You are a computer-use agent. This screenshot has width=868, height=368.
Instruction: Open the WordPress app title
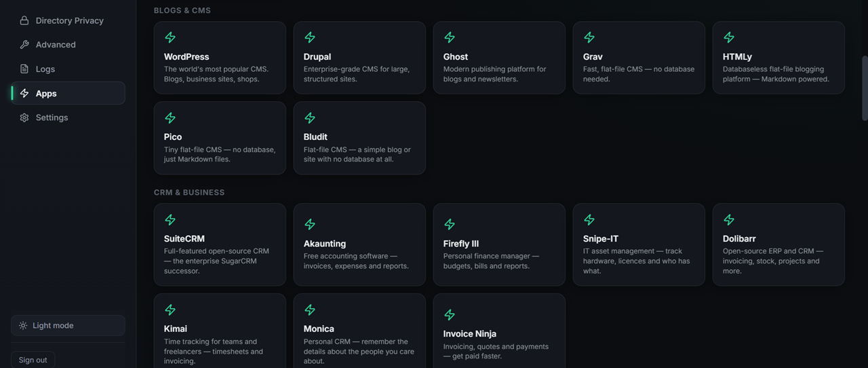186,57
